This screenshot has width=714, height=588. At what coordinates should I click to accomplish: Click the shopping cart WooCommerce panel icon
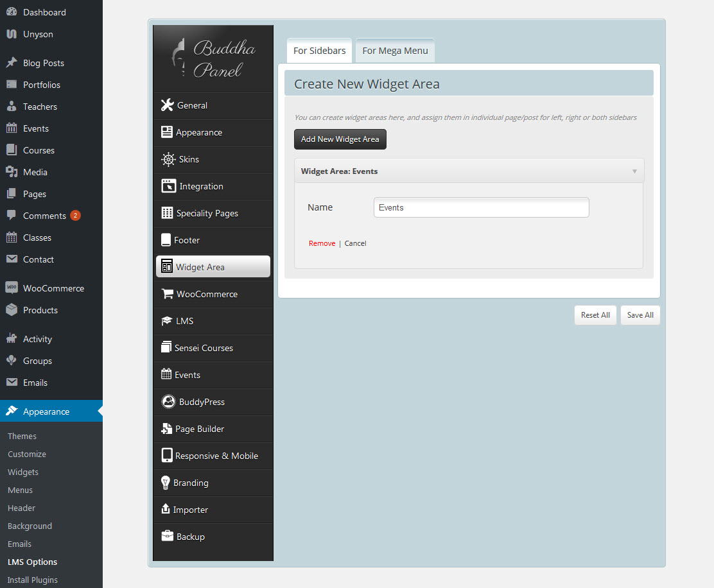point(167,294)
